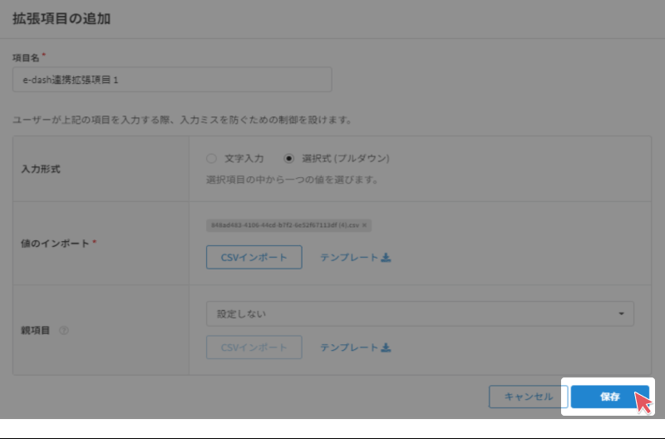Click the 入力形式 row label
The width and height of the screenshot is (665, 439).
pyautogui.click(x=41, y=169)
